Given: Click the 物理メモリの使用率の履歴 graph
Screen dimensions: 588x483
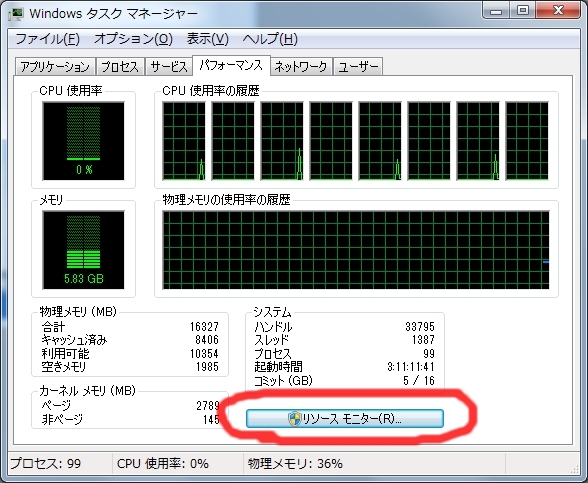Looking at the screenshot, I should pyautogui.click(x=356, y=250).
